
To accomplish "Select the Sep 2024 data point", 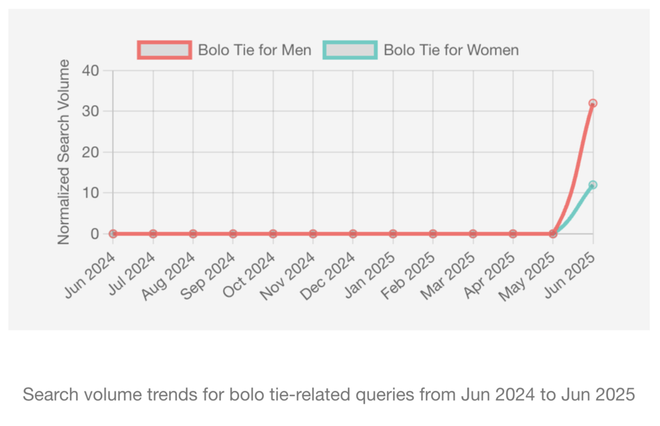I will (233, 234).
